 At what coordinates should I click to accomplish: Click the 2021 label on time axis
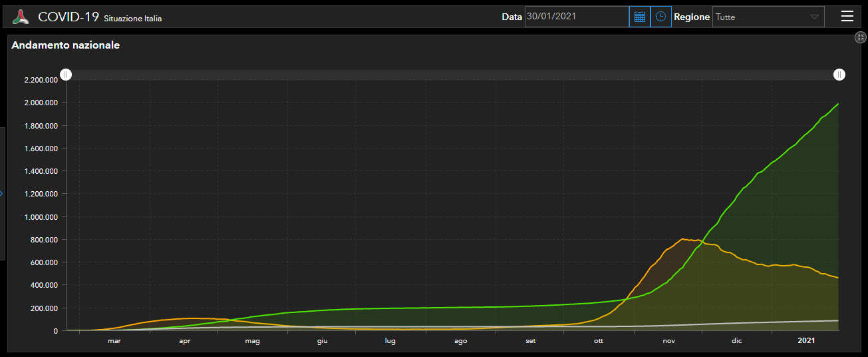806,341
